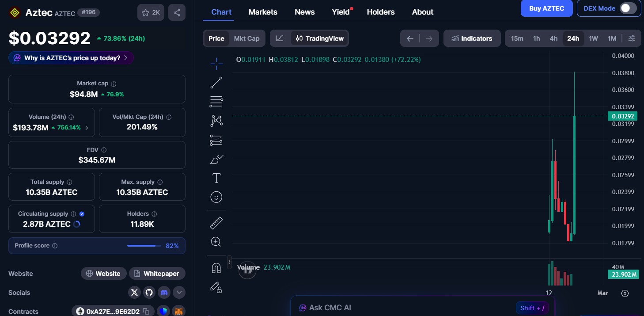Select the text annotation tool

pos(216,178)
